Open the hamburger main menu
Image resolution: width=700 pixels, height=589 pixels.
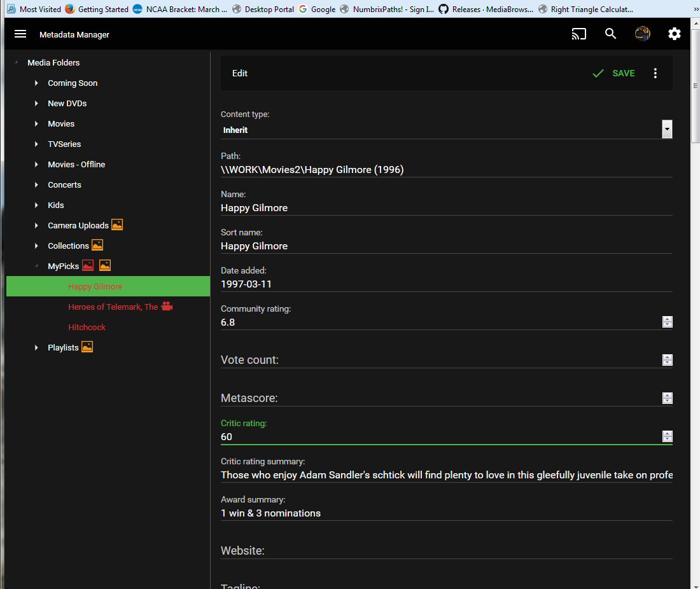point(20,34)
